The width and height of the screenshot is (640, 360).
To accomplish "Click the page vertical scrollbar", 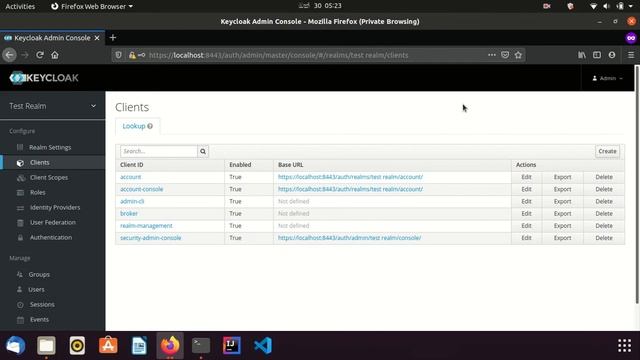I will 637,184.
